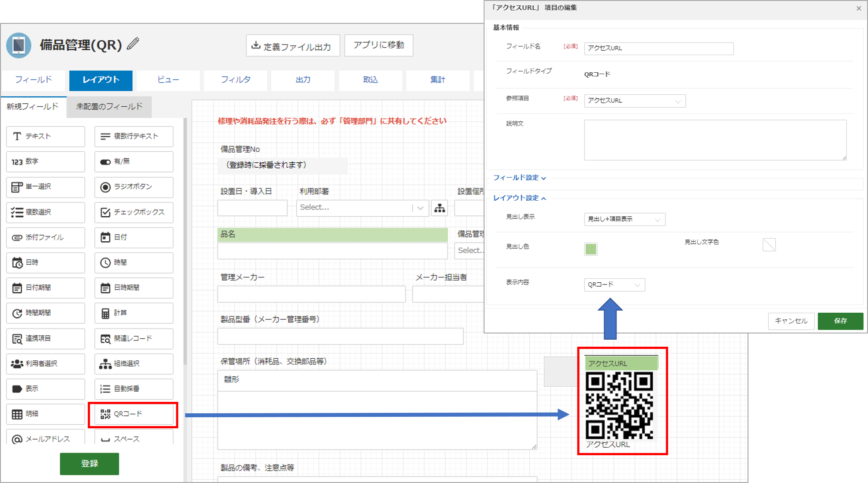The height and width of the screenshot is (483, 868).
Task: Open Select dropdown under 備品管理 heading
Action: [x=470, y=251]
